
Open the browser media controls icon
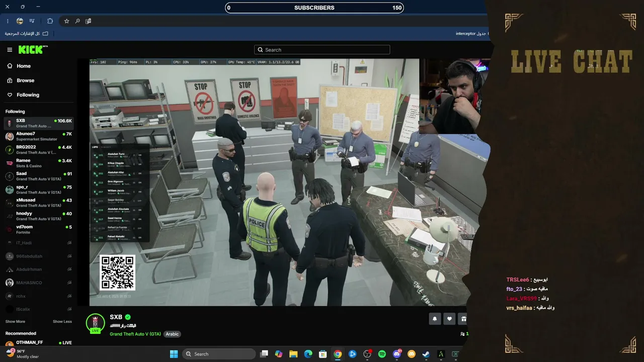(x=32, y=21)
